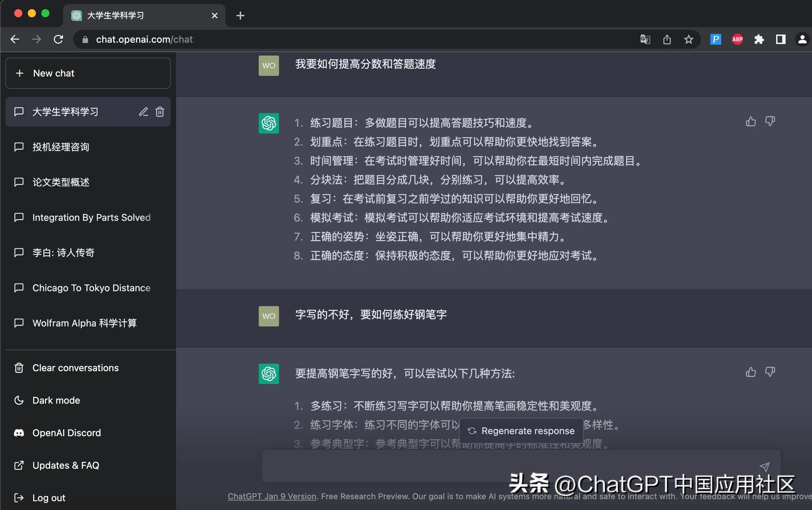Select the thumbs down on handwriting response

[x=770, y=372]
